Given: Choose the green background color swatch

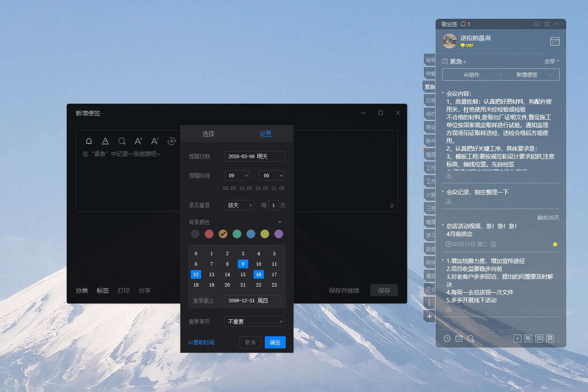Looking at the screenshot, I should coord(237,234).
